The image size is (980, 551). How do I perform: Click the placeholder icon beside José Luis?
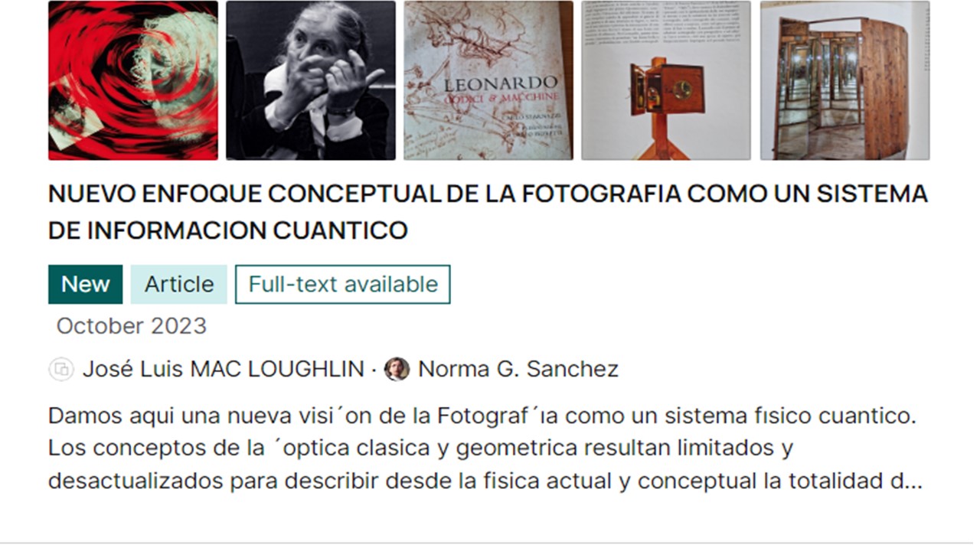click(61, 370)
